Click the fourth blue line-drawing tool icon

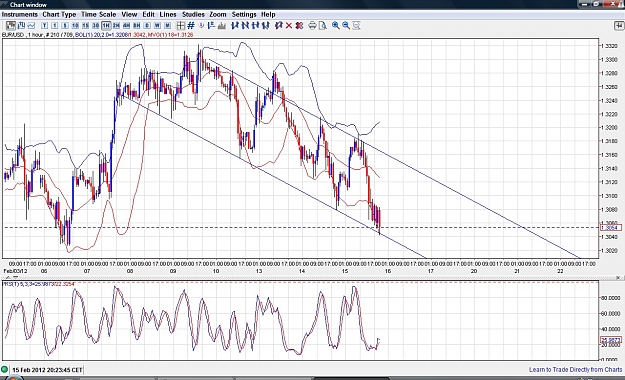[x=265, y=26]
